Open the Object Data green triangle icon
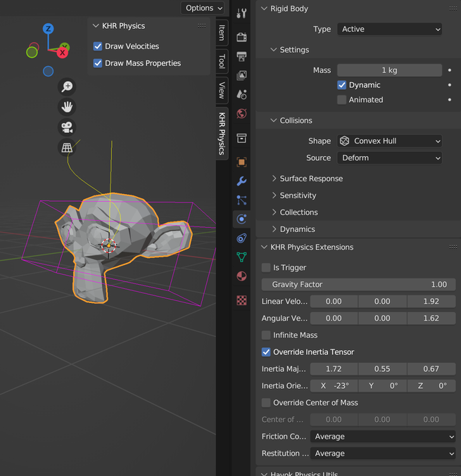 coord(241,257)
